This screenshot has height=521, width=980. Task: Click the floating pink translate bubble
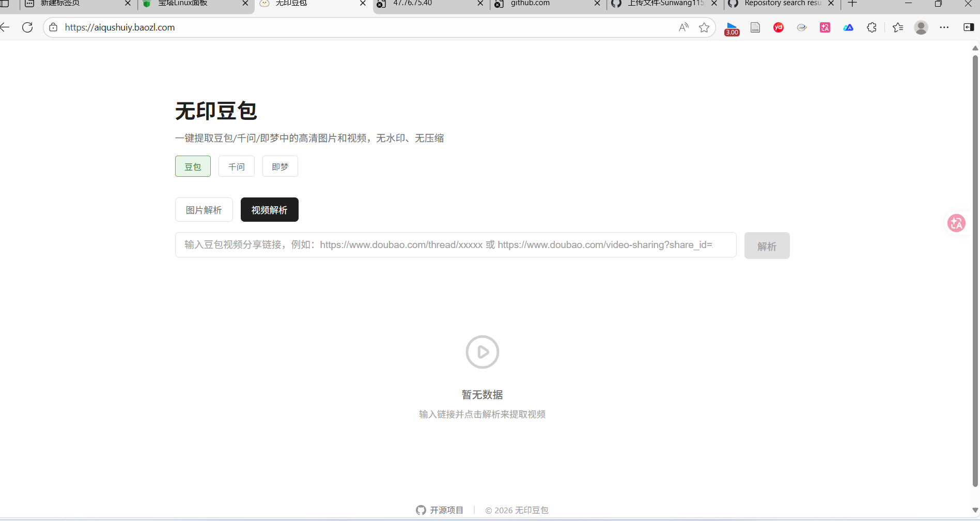(956, 223)
